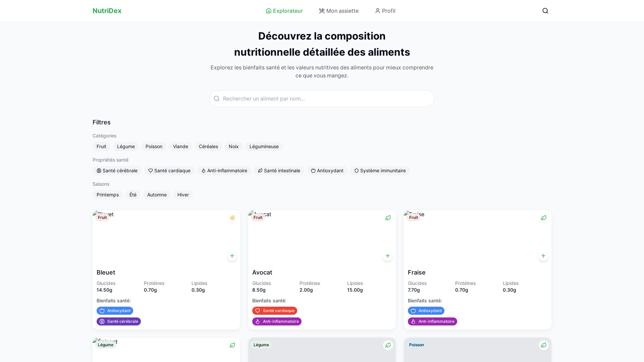Image resolution: width=644 pixels, height=362 pixels.
Task: Open the Profil page
Action: [385, 11]
